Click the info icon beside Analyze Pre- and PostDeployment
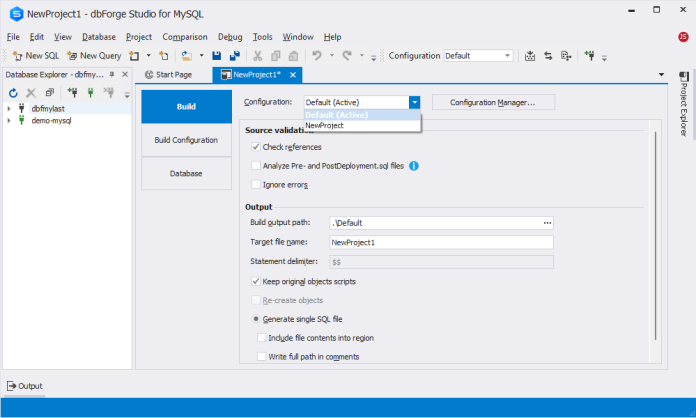 point(413,166)
